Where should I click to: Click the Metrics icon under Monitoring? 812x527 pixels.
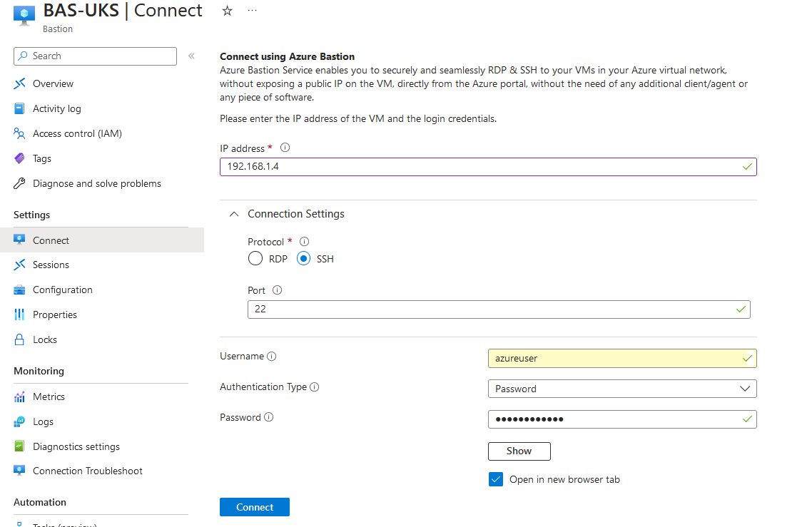point(20,396)
